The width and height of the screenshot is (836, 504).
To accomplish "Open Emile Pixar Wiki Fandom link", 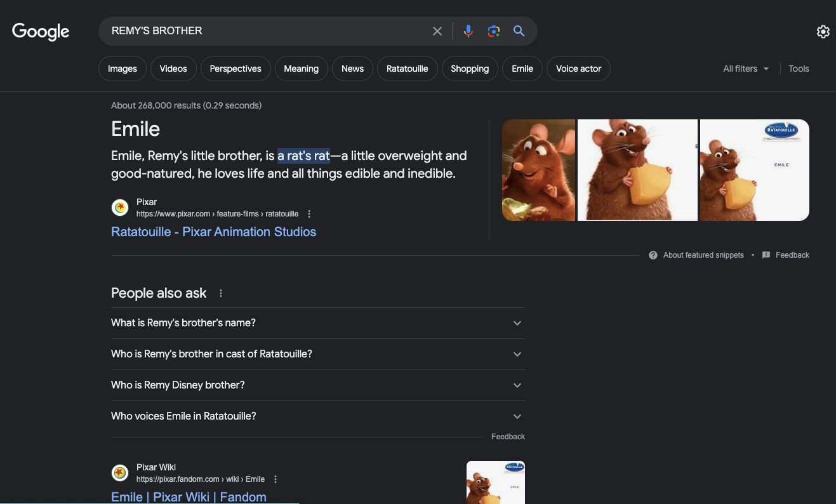I will [x=189, y=496].
